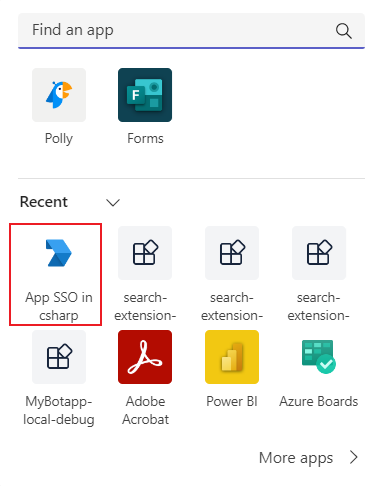Click the Polly text label
Image resolution: width=382 pixels, height=486 pixels.
tap(59, 139)
